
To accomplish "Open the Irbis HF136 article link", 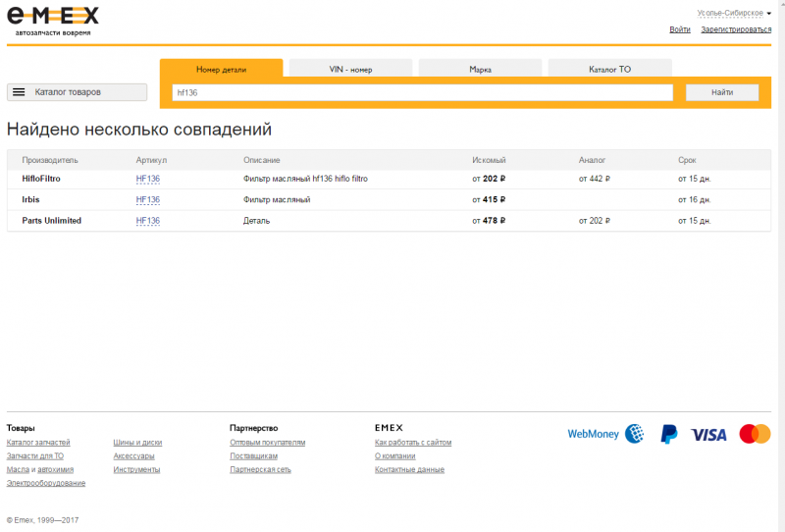I will 147,200.
